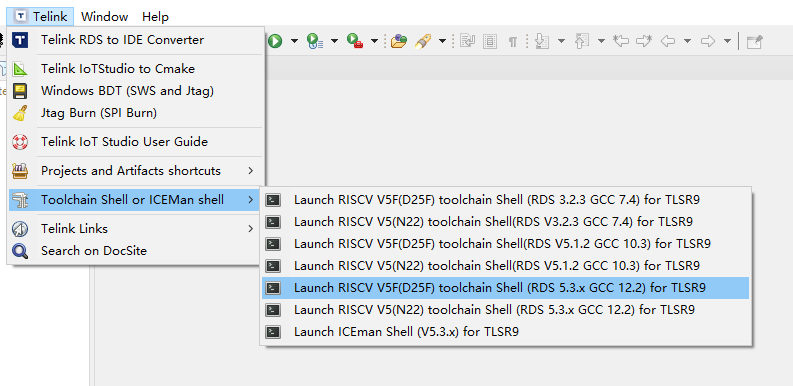Click the Last Edit Location icon
Image resolution: width=793 pixels, height=386 pixels.
pyautogui.click(x=621, y=41)
